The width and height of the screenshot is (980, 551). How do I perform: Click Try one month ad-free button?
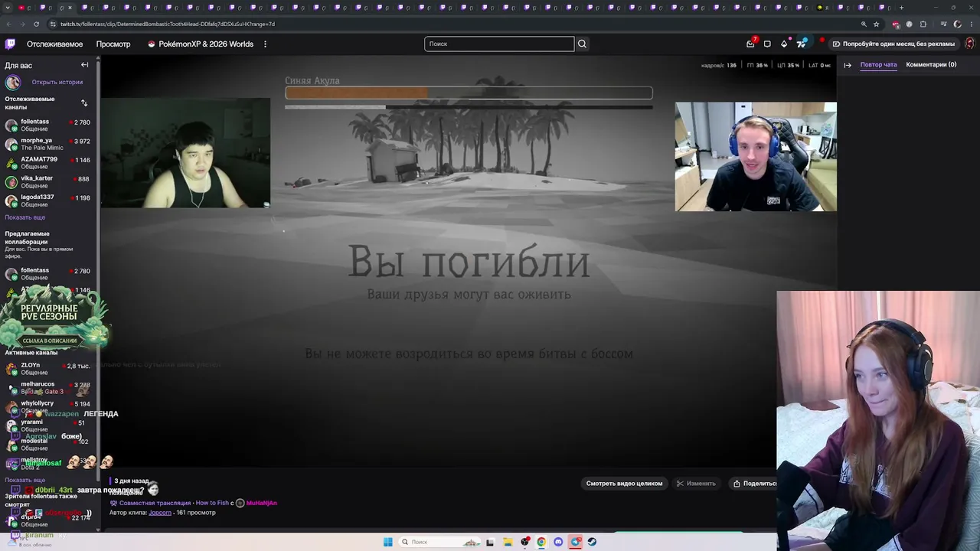[x=893, y=44]
